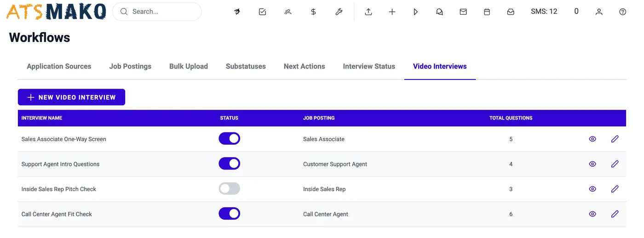
Task: Open the help question mark icon
Action: tap(623, 12)
